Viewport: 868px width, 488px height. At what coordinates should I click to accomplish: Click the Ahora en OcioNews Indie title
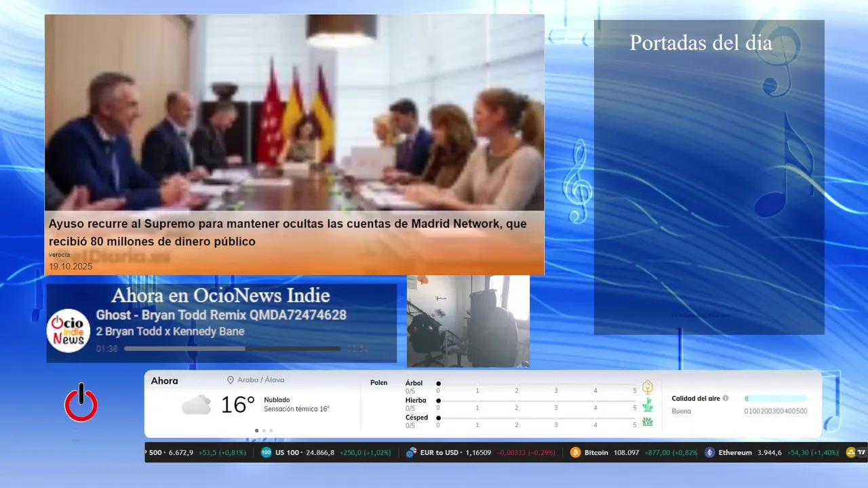tap(220, 296)
